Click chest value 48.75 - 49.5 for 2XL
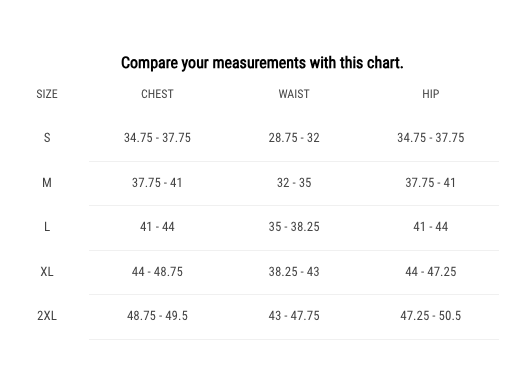Viewport: 524px width, 391px height. (x=157, y=316)
